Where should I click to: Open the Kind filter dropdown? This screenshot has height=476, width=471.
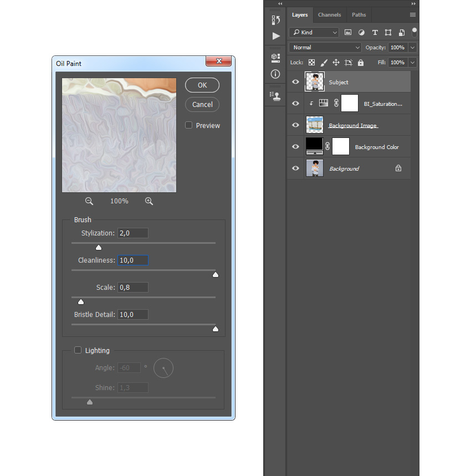314,33
